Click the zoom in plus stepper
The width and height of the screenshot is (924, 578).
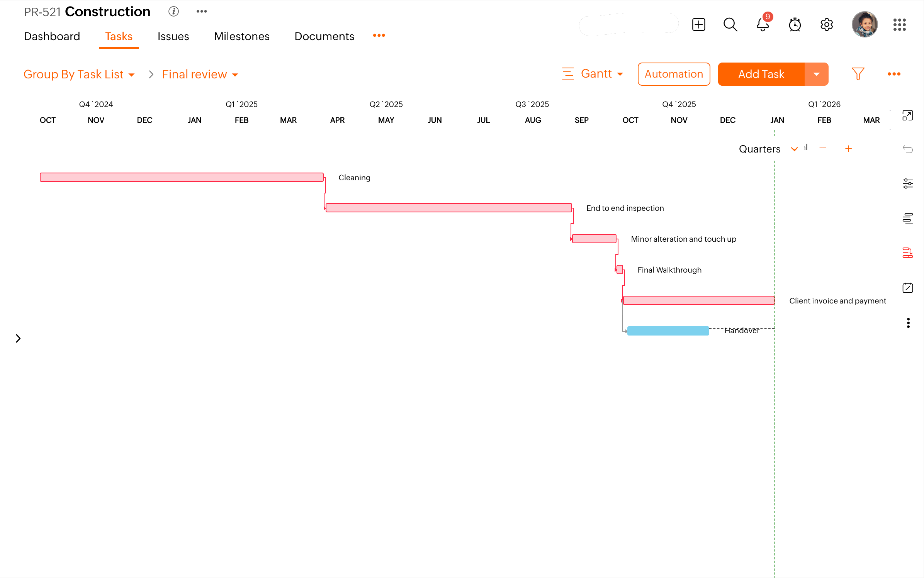point(848,149)
